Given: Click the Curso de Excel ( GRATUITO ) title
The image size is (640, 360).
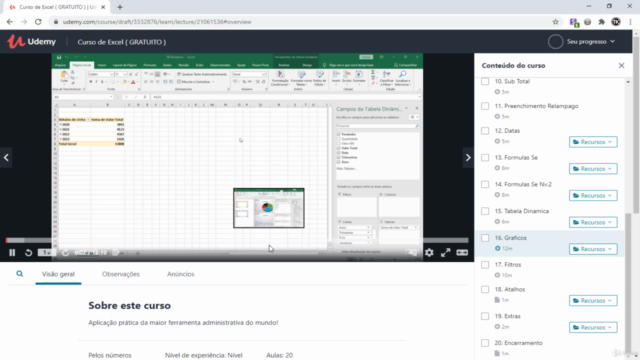Looking at the screenshot, I should click(122, 42).
